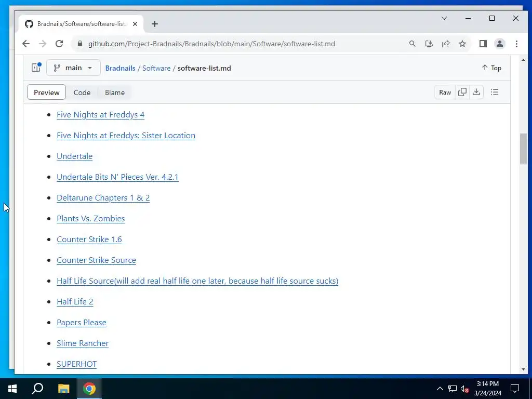This screenshot has width=532, height=399.
Task: Open the Undertale link
Action: coord(75,156)
